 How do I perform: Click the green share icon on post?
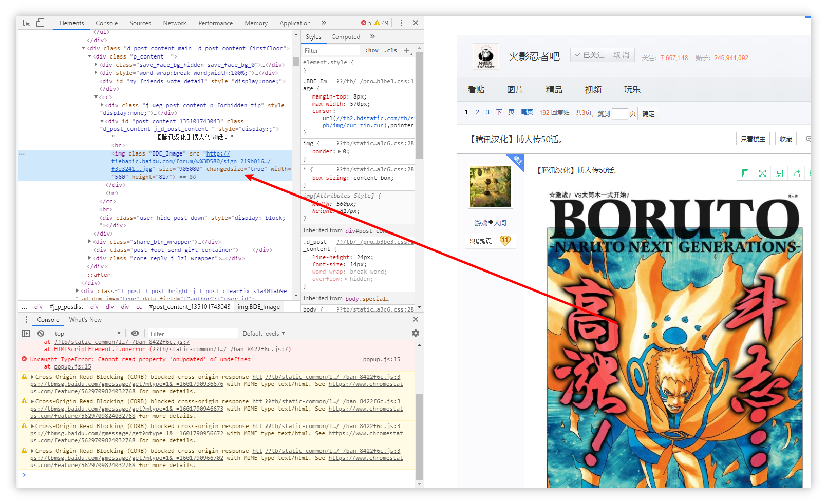pos(796,173)
